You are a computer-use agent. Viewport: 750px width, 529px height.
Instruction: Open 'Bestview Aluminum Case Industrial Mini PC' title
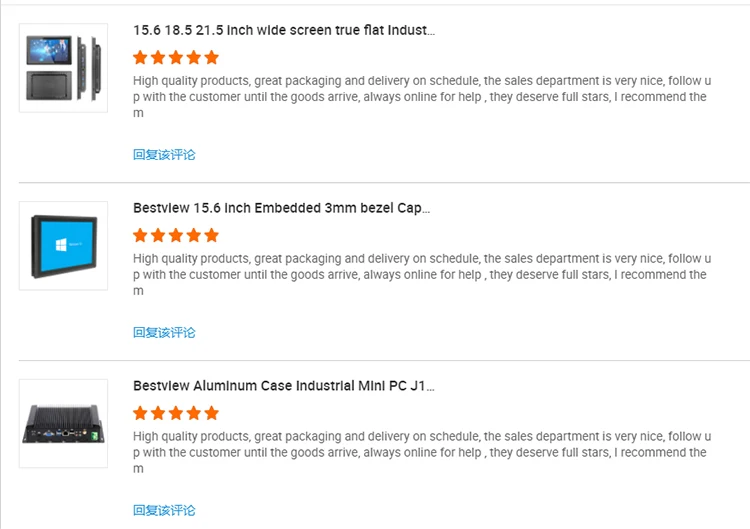284,386
